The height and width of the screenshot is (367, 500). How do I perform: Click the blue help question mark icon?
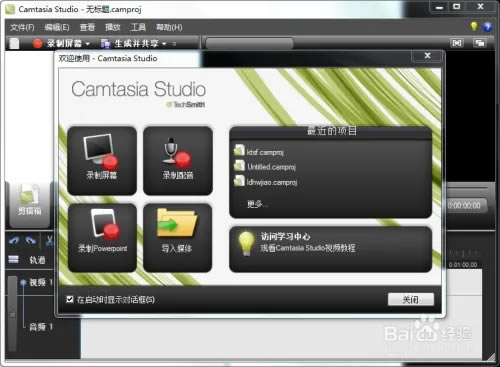487,27
